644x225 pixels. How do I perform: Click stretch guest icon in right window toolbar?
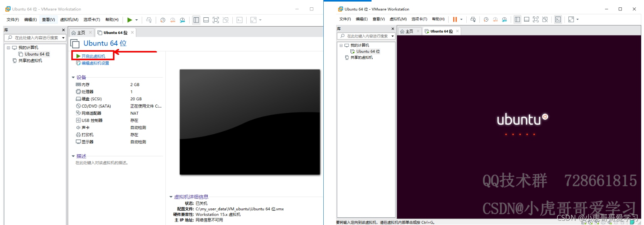pos(571,19)
